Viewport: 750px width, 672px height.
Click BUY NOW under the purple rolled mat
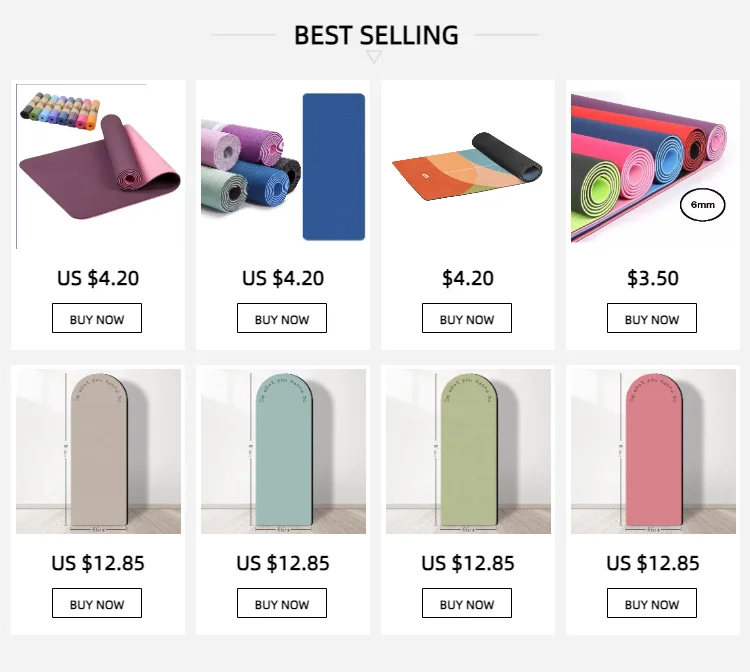97,319
